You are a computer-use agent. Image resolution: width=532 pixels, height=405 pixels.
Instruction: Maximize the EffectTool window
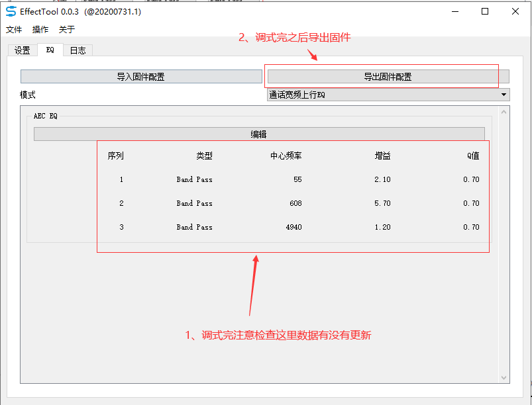click(x=485, y=11)
